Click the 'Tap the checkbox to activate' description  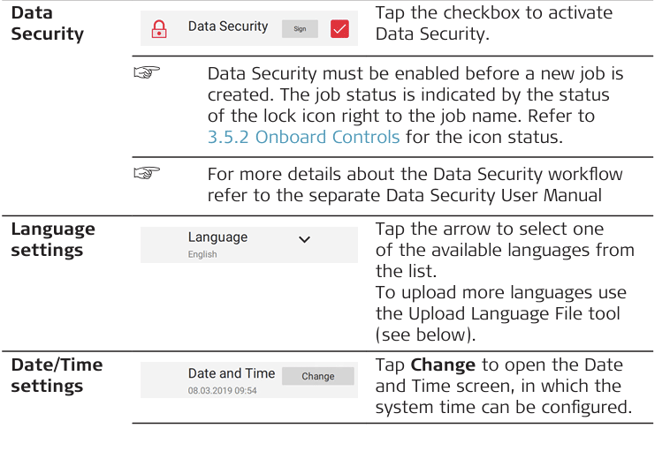pyautogui.click(x=507, y=13)
